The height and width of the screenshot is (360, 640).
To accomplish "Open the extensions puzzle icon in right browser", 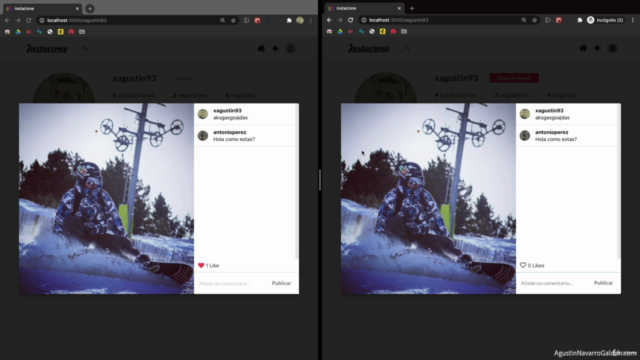I will tap(580, 20).
